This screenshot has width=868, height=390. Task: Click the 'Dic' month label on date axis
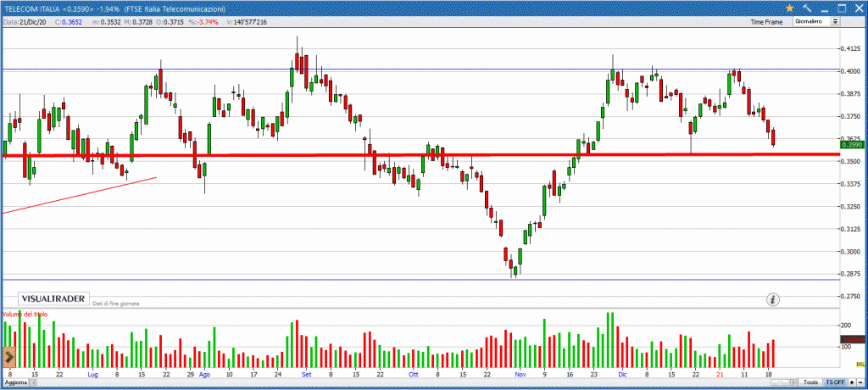[623, 375]
